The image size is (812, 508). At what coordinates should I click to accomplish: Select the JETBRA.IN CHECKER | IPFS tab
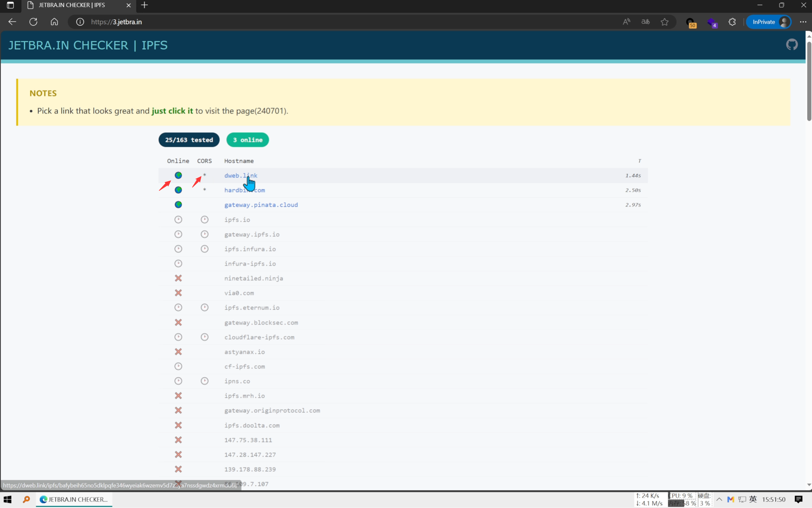click(78, 5)
